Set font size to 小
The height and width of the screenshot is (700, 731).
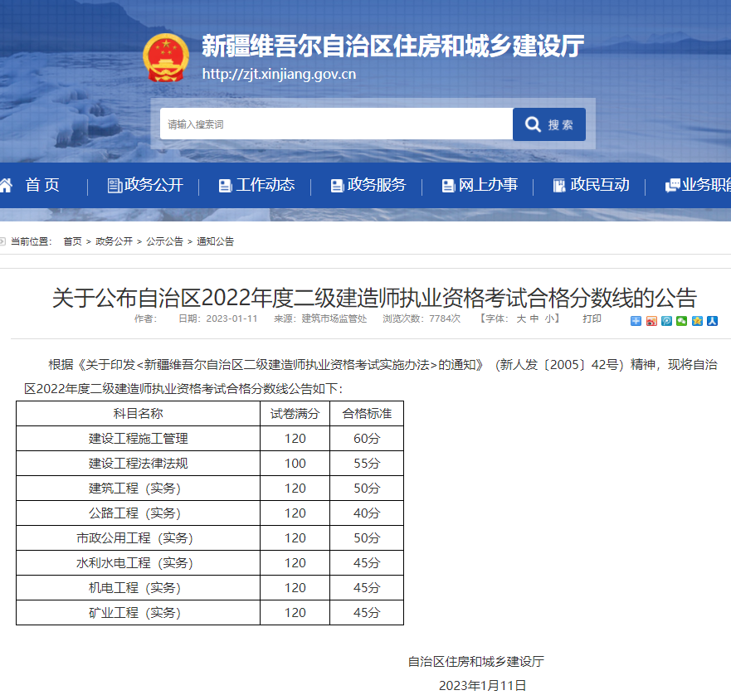click(x=549, y=318)
